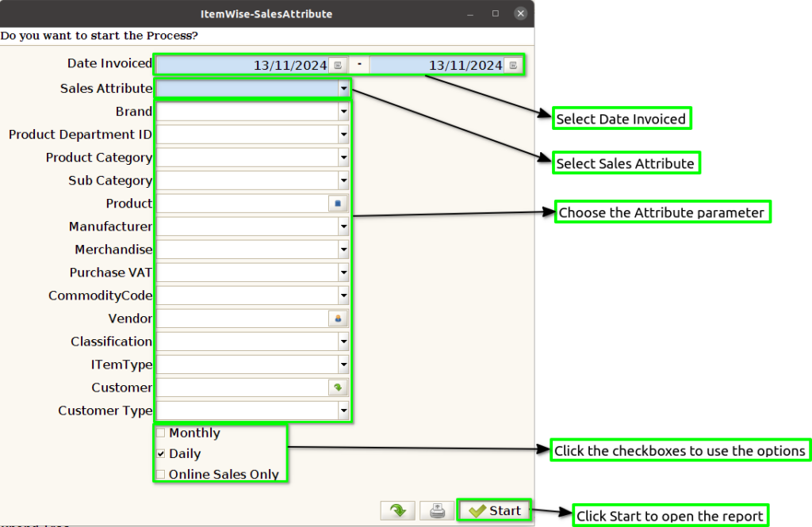Viewport: 812px width, 527px height.
Task: Open the CommodityCode dropdown
Action: (x=343, y=296)
